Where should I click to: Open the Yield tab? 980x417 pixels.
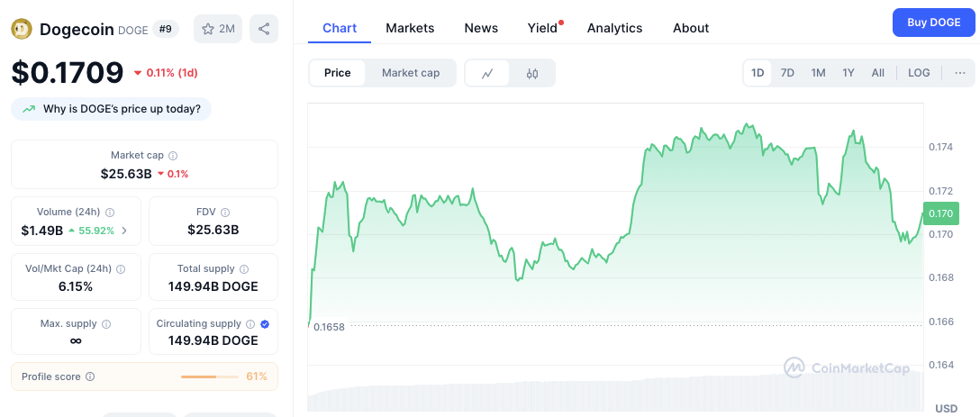pyautogui.click(x=542, y=28)
